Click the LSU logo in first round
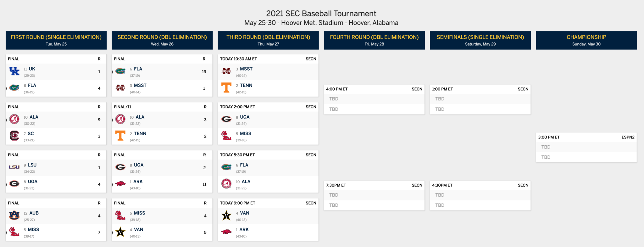Viewport: 644px width, 247px height. [14, 167]
